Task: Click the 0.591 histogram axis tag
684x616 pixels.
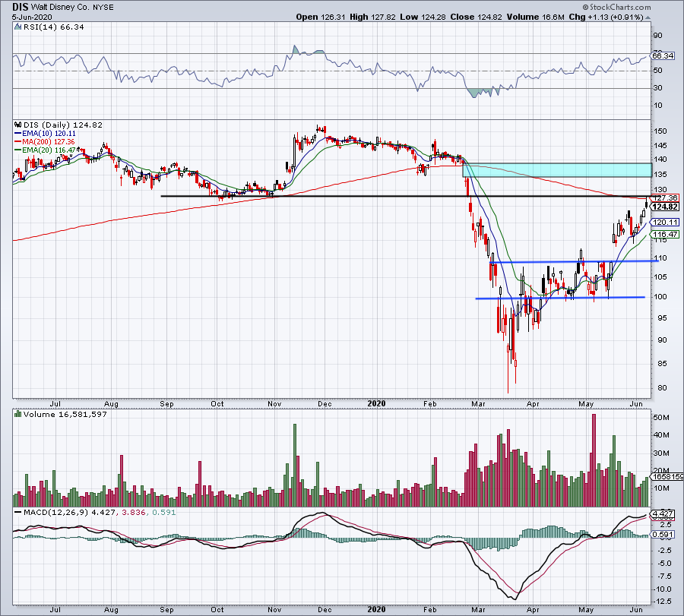Action: 663,535
